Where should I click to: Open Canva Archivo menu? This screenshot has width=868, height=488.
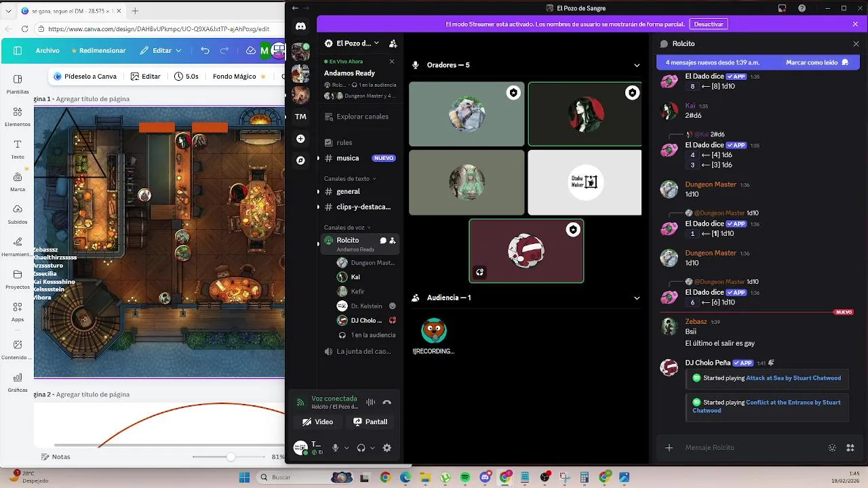tap(47, 50)
